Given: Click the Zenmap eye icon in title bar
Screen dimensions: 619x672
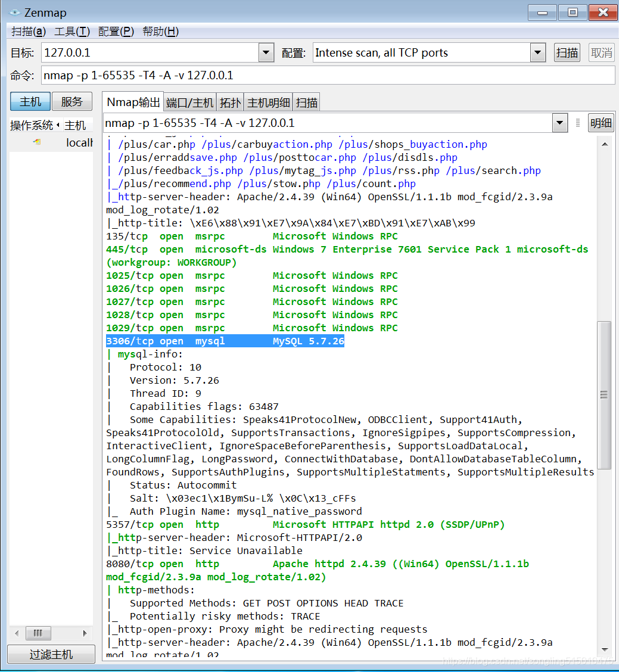Looking at the screenshot, I should [14, 13].
